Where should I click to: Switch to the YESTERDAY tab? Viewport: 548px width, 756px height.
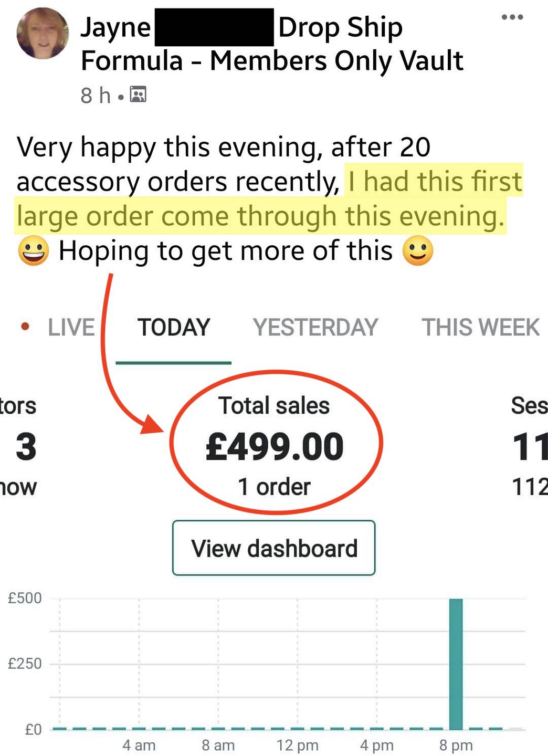pyautogui.click(x=315, y=327)
